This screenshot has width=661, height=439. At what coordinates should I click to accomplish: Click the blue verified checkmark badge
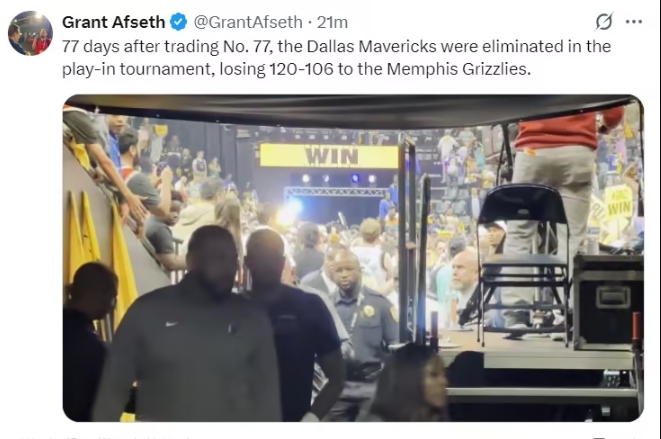coord(178,22)
